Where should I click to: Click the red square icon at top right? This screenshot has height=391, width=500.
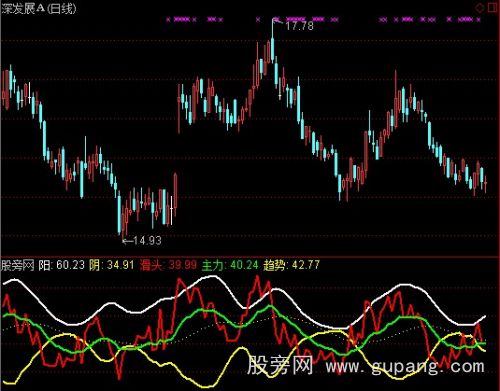492,8
